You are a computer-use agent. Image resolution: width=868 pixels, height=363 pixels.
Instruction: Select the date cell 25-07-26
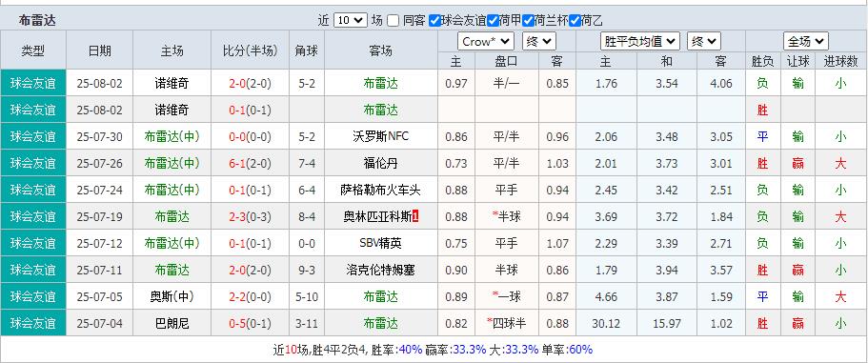click(100, 163)
